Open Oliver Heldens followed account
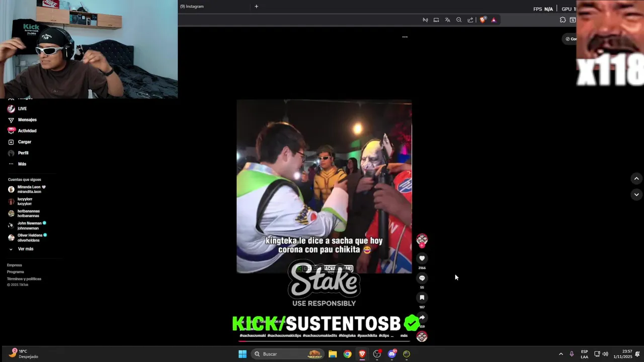Viewport: 644px width, 362px height. click(28, 237)
